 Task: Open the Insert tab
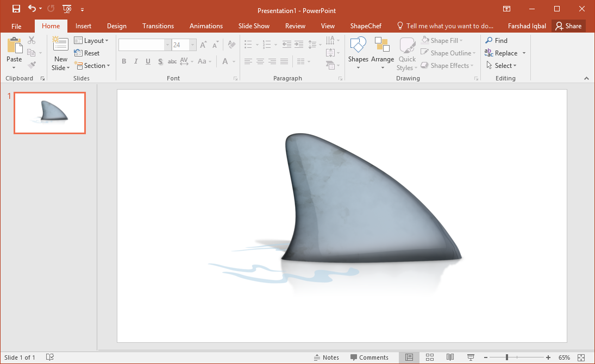click(x=83, y=26)
